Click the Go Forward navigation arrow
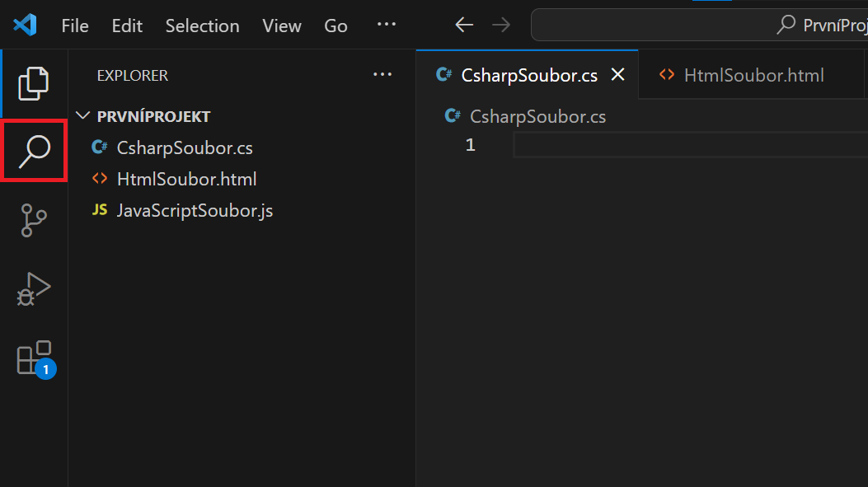Screen dimensions: 868x487 501,25
